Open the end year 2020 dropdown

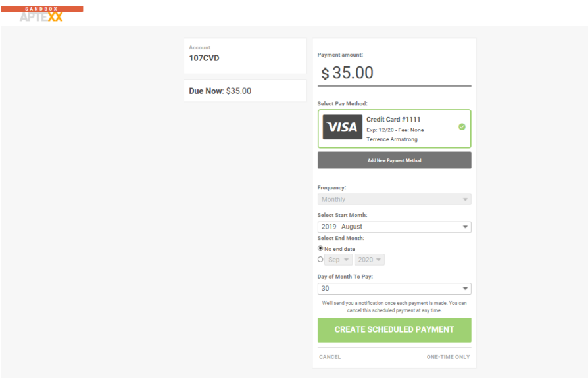370,260
